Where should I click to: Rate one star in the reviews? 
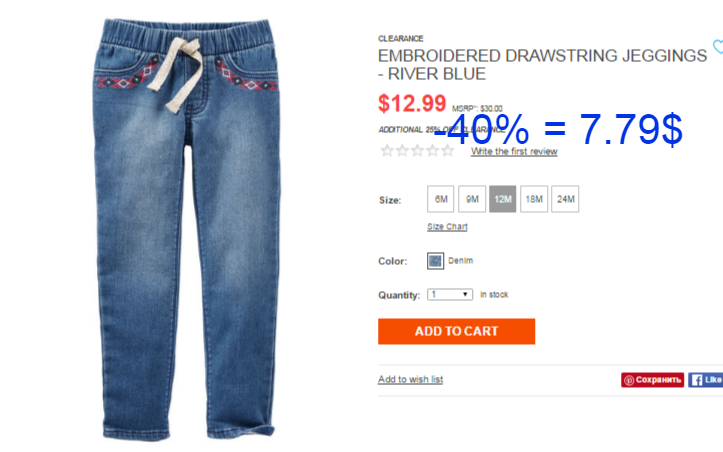(387, 150)
